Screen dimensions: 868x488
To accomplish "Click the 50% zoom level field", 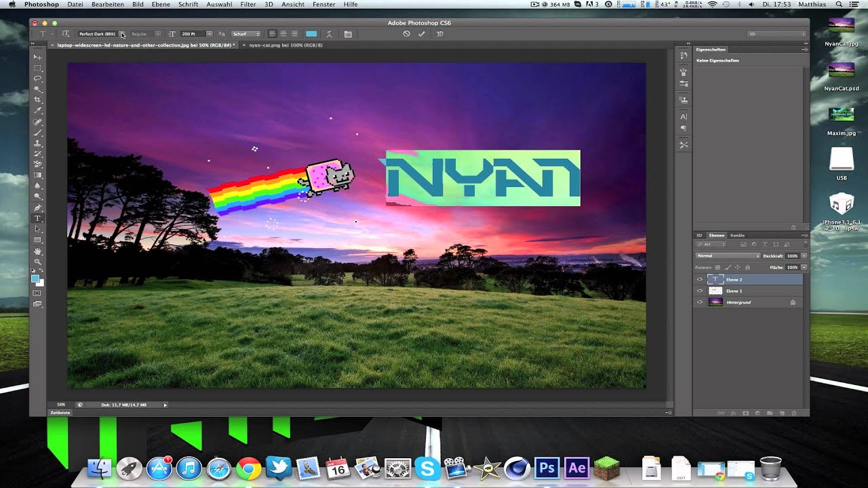I will tap(61, 405).
